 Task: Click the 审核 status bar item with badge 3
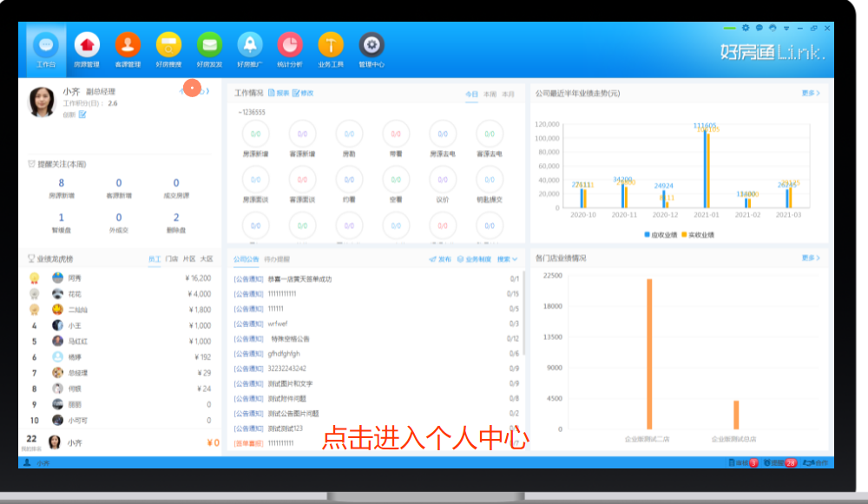743,462
